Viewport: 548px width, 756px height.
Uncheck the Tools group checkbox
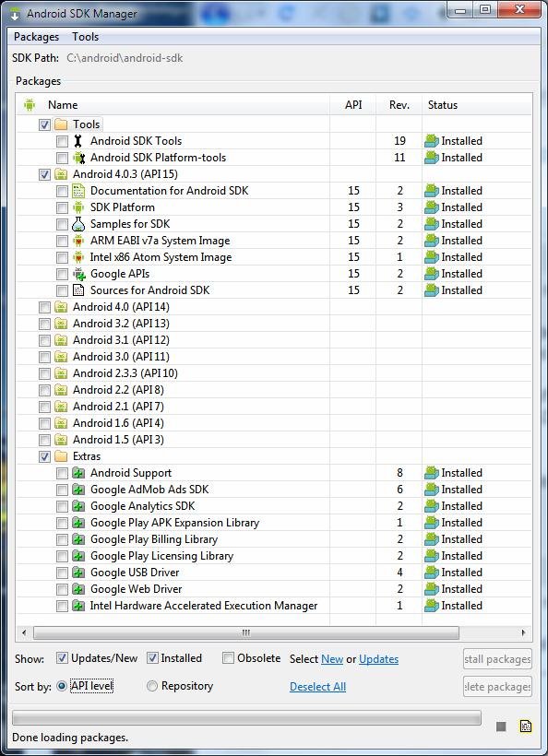tap(44, 124)
